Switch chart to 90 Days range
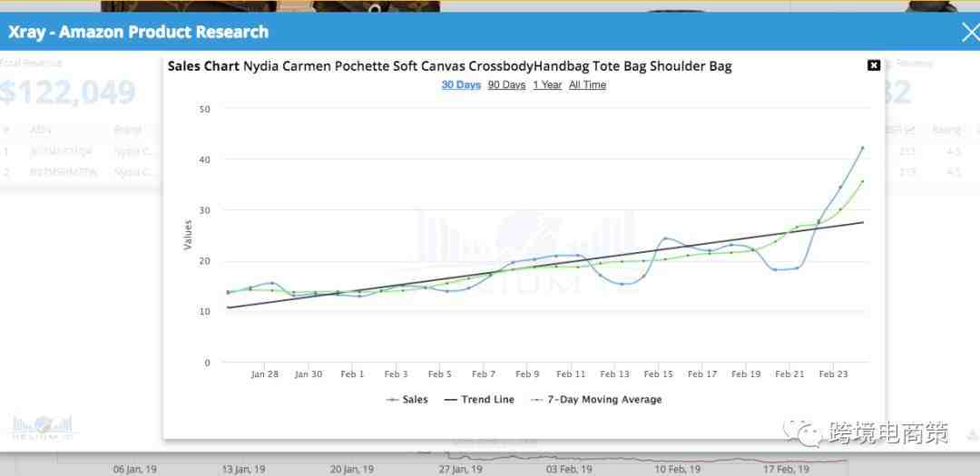 506,85
